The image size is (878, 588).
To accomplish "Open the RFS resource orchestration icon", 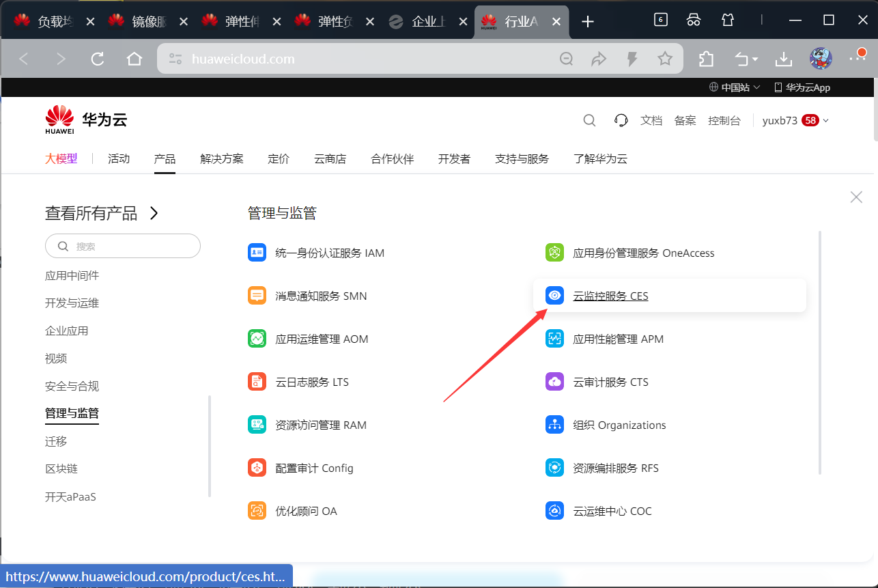I will [554, 468].
